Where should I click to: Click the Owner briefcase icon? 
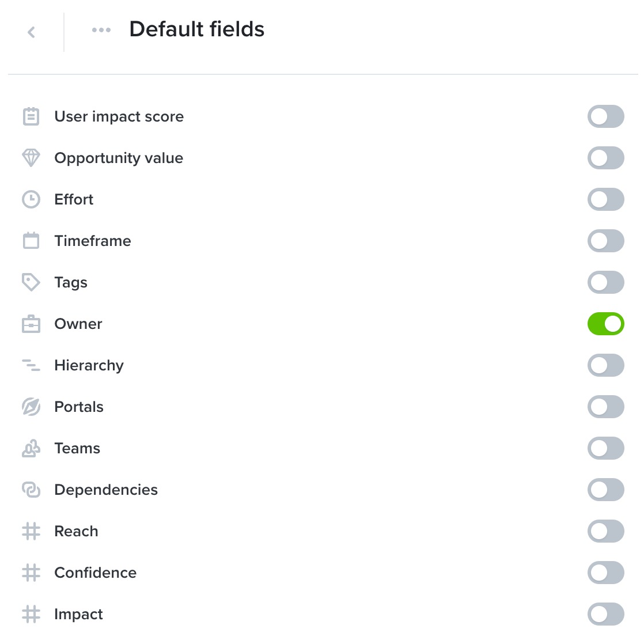click(x=31, y=324)
